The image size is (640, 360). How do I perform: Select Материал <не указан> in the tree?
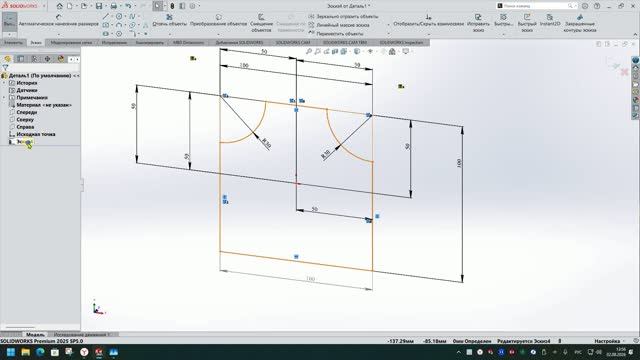(44, 105)
